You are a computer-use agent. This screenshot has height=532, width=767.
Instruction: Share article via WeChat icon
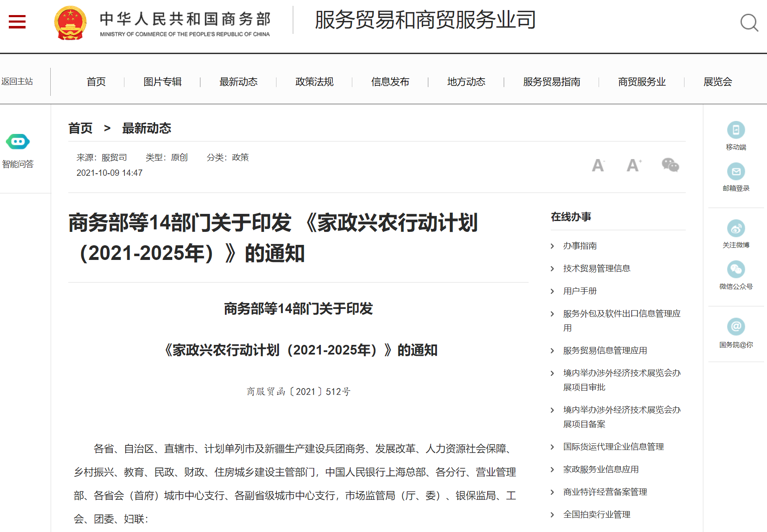click(670, 165)
